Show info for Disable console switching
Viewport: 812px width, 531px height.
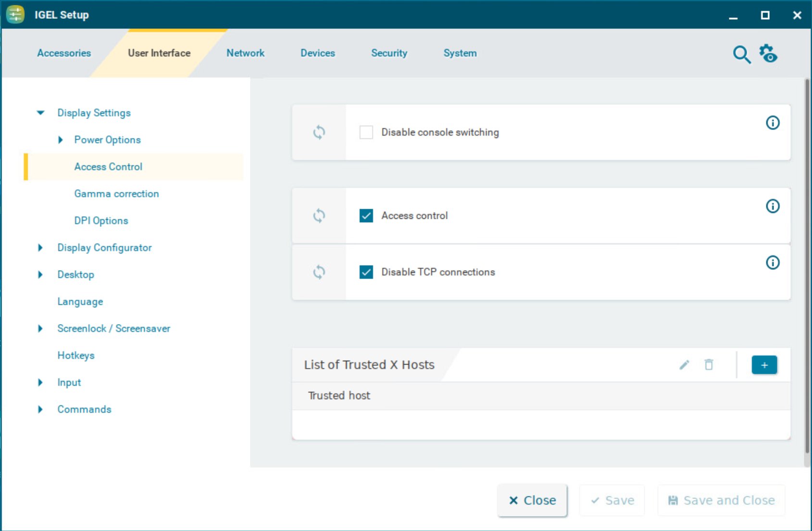point(773,123)
